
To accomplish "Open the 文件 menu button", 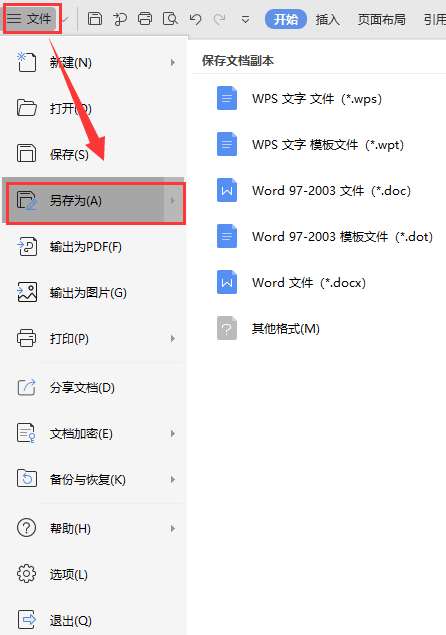I will [x=32, y=19].
